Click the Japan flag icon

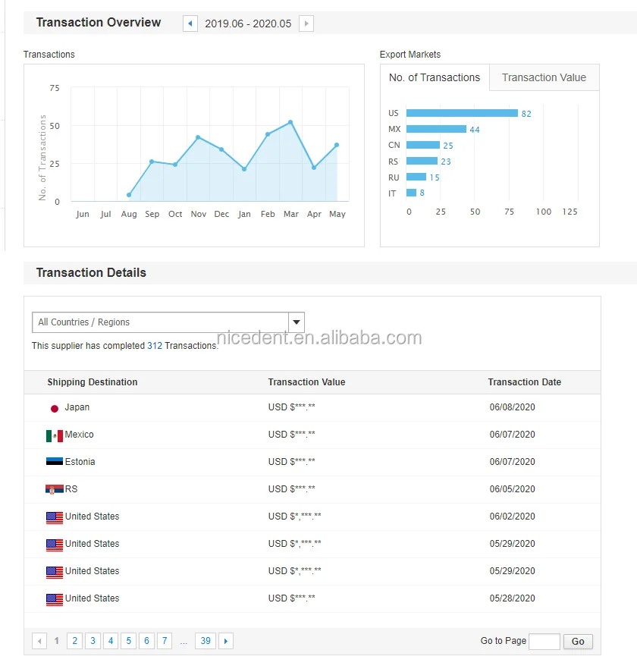click(54, 408)
